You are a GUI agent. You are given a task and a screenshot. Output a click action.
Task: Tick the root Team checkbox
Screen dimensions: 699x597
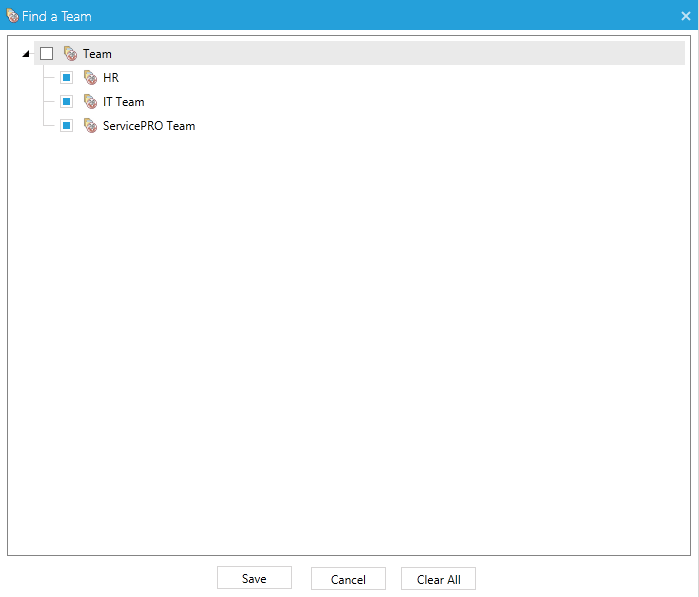click(x=46, y=54)
